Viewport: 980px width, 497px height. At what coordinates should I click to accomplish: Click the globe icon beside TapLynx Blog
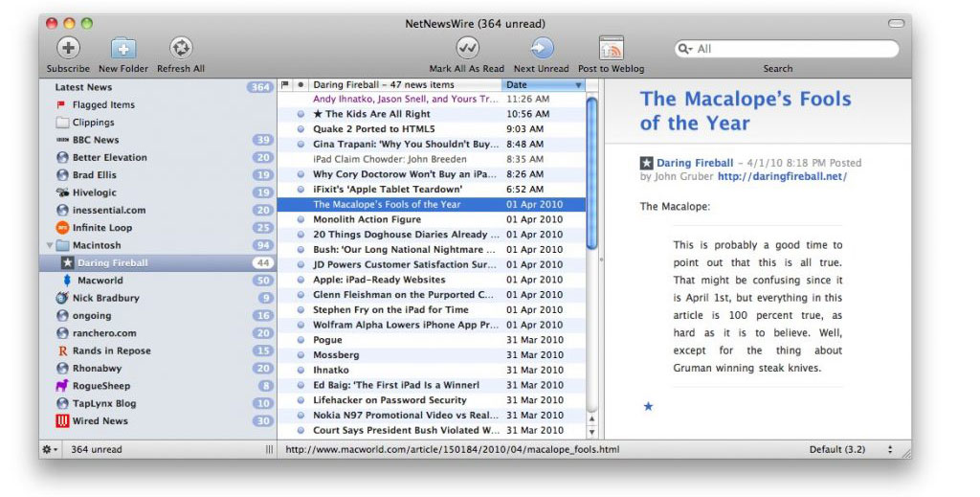pos(62,403)
